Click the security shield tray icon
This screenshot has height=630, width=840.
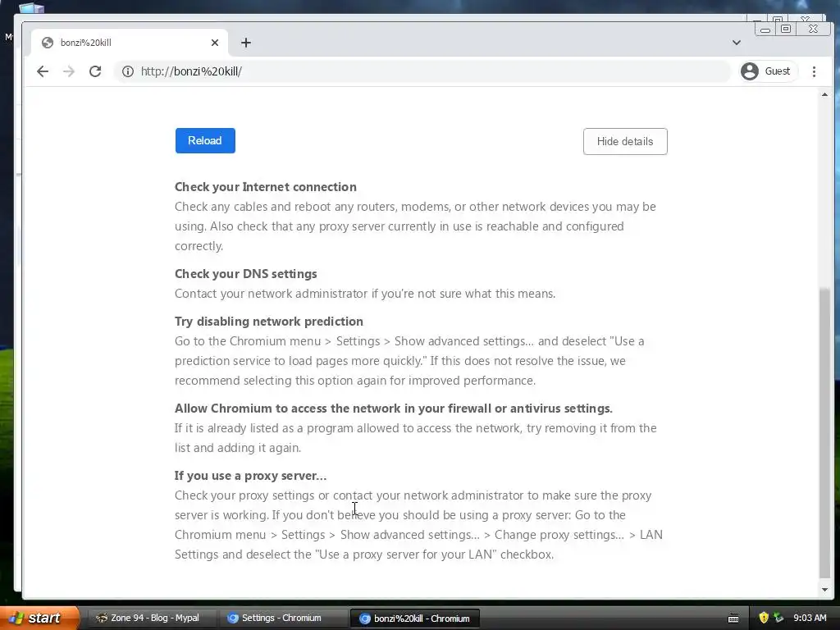click(x=764, y=618)
